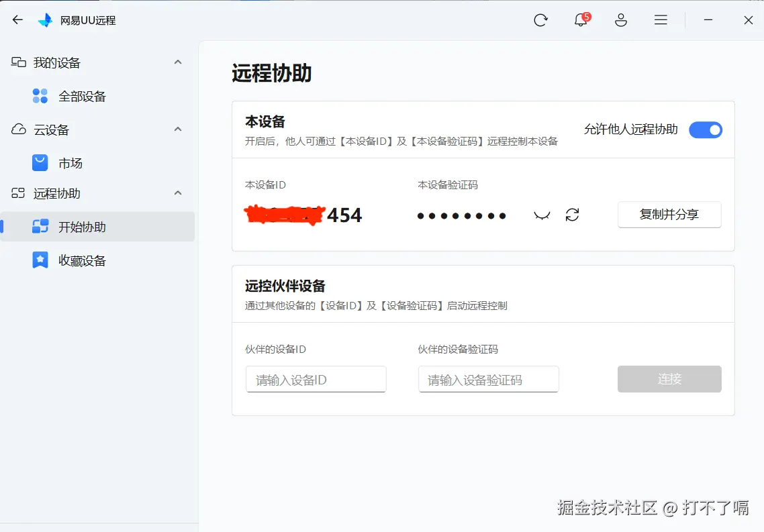This screenshot has height=532, width=764.
Task: Collapse the 远程协助 section
Action: click(x=178, y=193)
